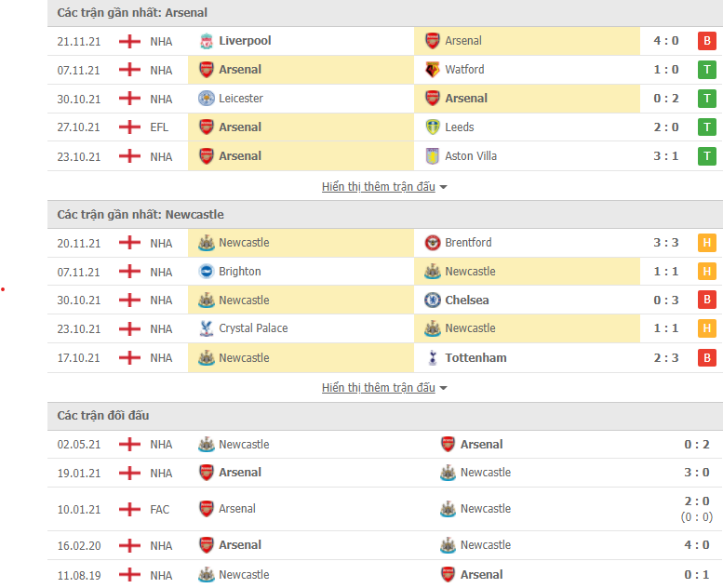Screen dimensions: 723x588
Task: Expand more Newcastle matches via 'Hiển thị thêm trận đấu'
Action: (x=378, y=387)
